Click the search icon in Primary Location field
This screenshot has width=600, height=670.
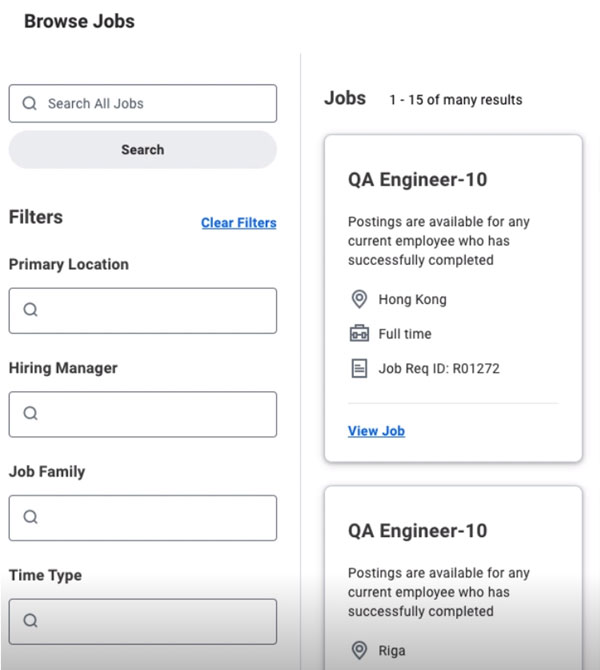click(x=30, y=310)
